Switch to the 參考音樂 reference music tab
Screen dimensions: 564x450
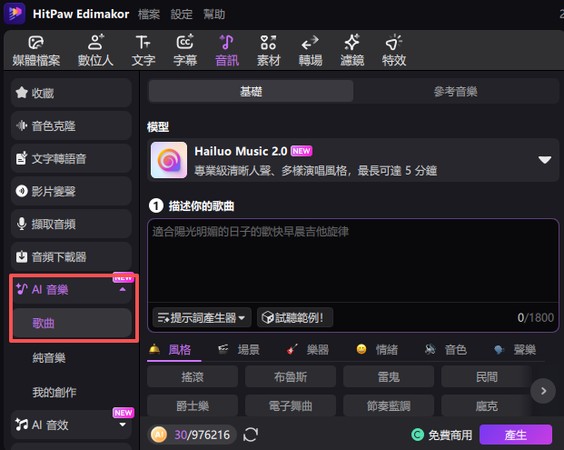tap(455, 91)
